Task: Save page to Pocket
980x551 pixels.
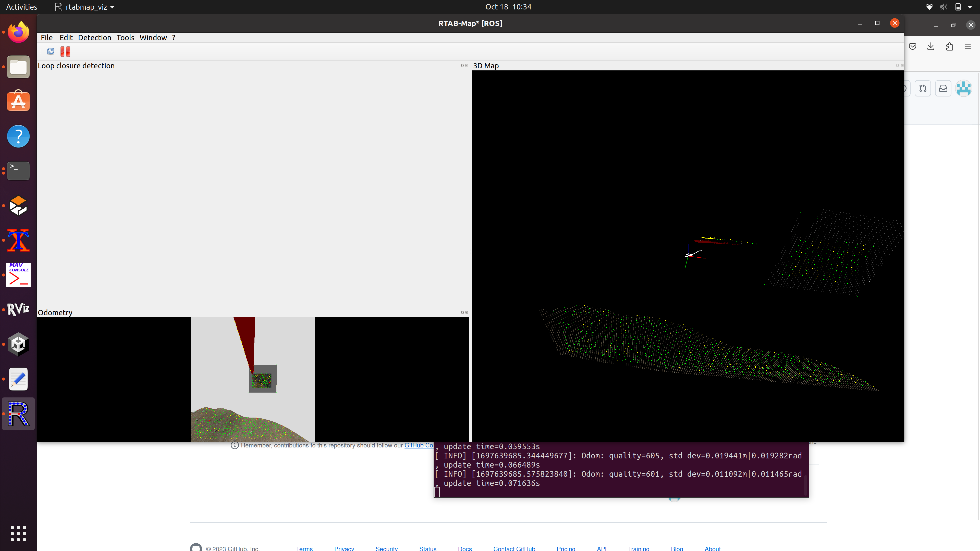Action: tap(913, 46)
